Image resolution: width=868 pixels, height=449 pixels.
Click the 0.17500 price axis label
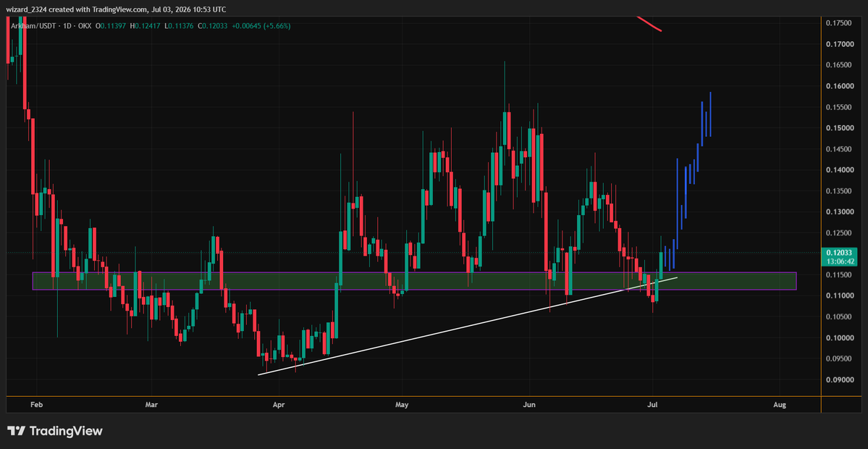click(x=838, y=23)
